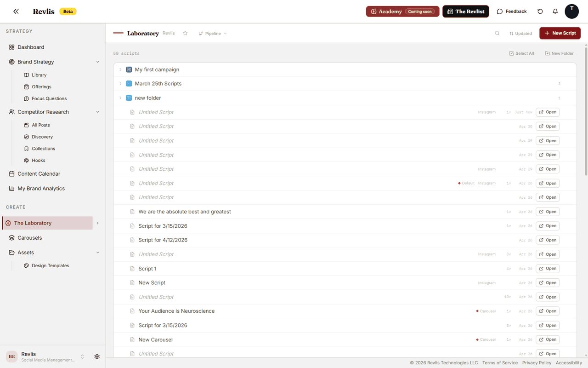Click new folder's blue folder icon
The width and height of the screenshot is (588, 368).
129,98
